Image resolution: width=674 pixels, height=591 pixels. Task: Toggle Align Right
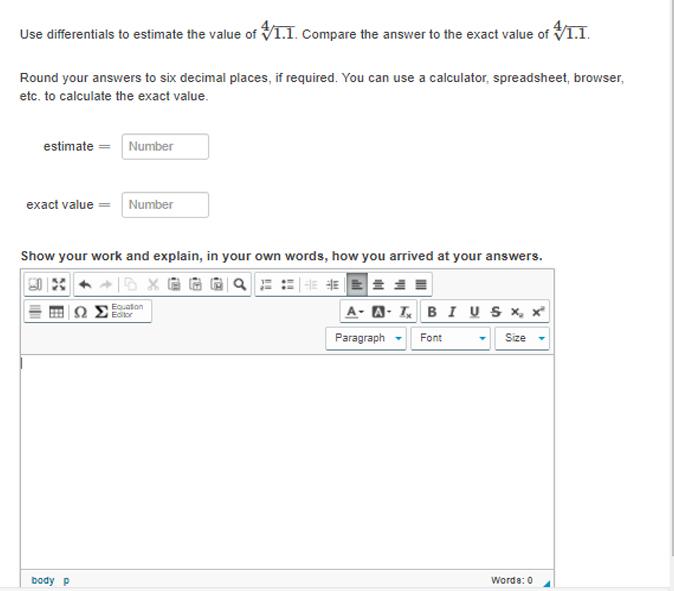[400, 285]
